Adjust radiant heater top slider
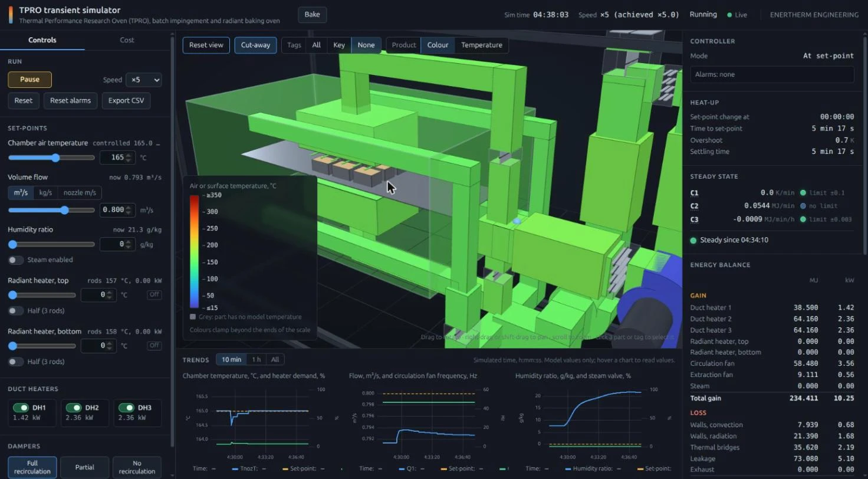 point(42,294)
